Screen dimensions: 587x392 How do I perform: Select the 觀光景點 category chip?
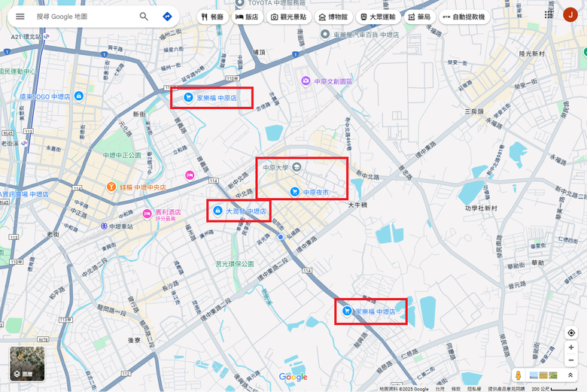point(289,17)
